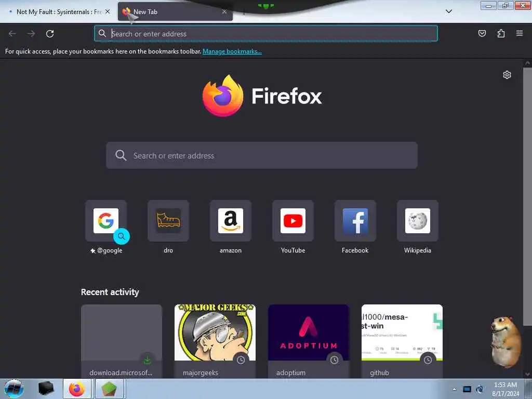This screenshot has width=532, height=399.
Task: Click the green download icon on download.microsoft card
Action: tap(147, 360)
